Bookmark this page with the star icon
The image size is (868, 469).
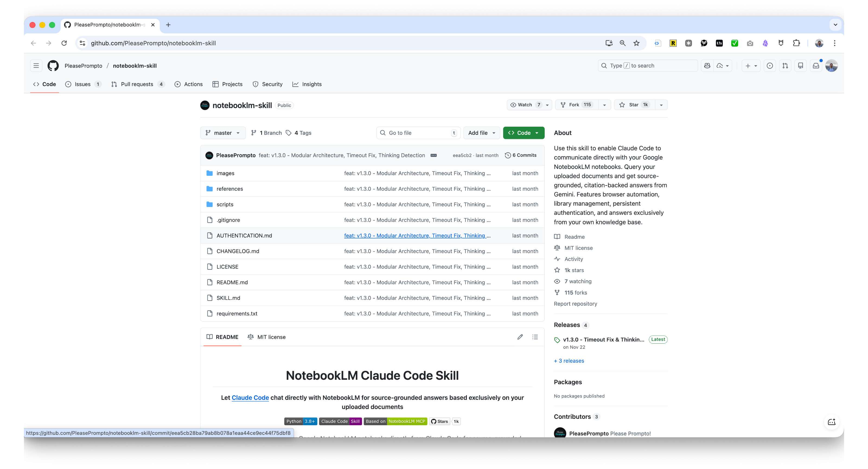(x=636, y=43)
